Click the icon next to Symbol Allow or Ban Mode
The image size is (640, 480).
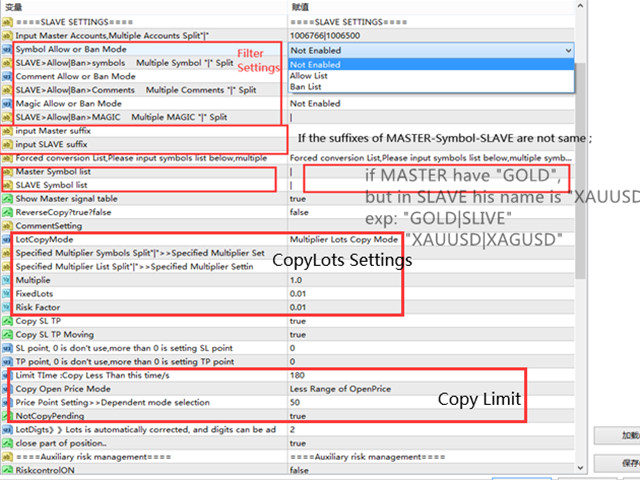7,49
